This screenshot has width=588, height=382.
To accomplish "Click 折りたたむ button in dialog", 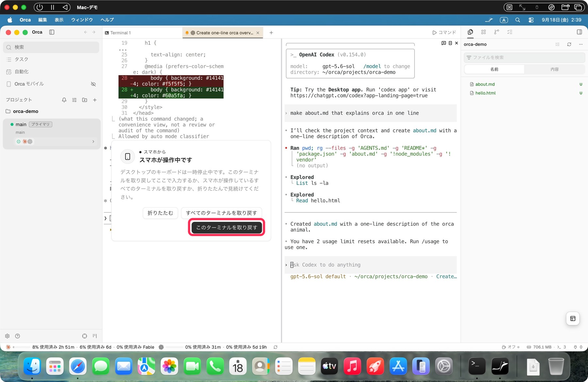I will pyautogui.click(x=160, y=213).
